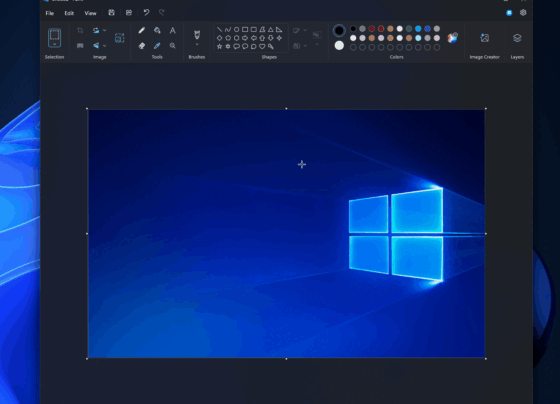
Task: Select the Text tool
Action: click(172, 30)
